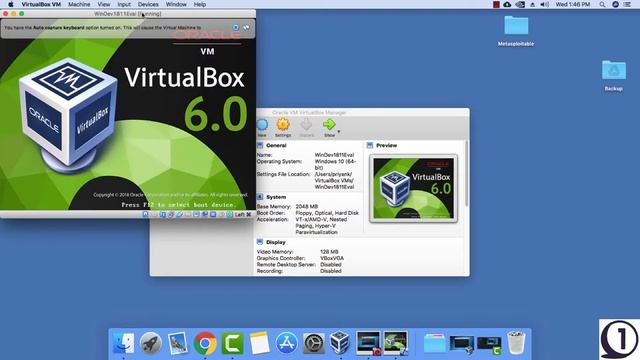Click the VBoxVGA graphics controller value
This screenshot has width=640, height=360.
(x=332, y=258)
